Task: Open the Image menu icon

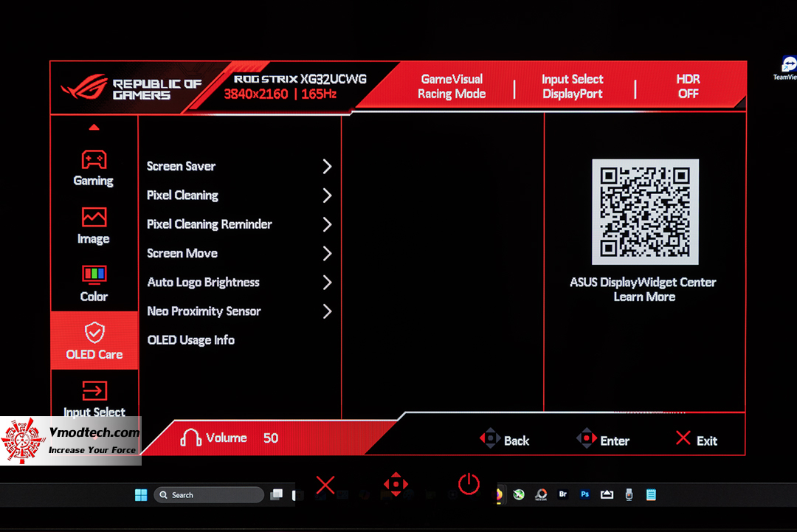Action: click(x=94, y=217)
